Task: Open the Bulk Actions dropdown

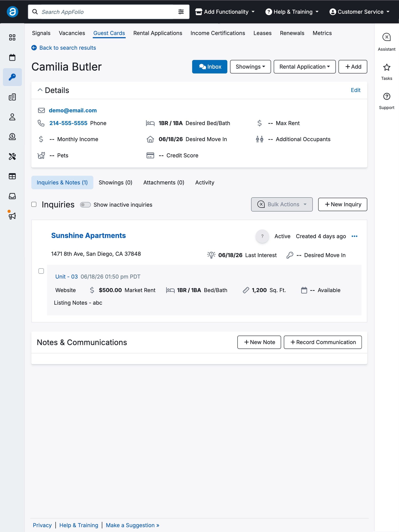Action: 282,204
